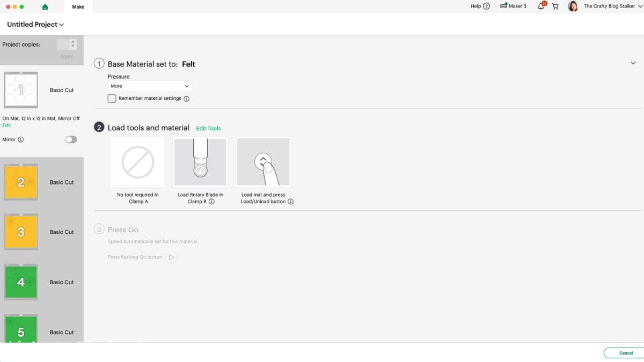This screenshot has width=644, height=362.
Task: Click the No tool required image
Action: click(138, 162)
